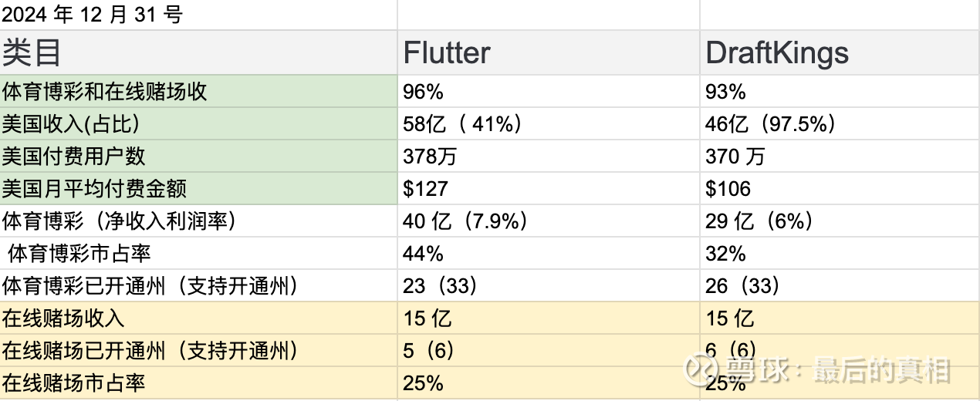This screenshot has height=401, width=980.
Task: Select the 378万 paying users cell
Action: pos(549,157)
